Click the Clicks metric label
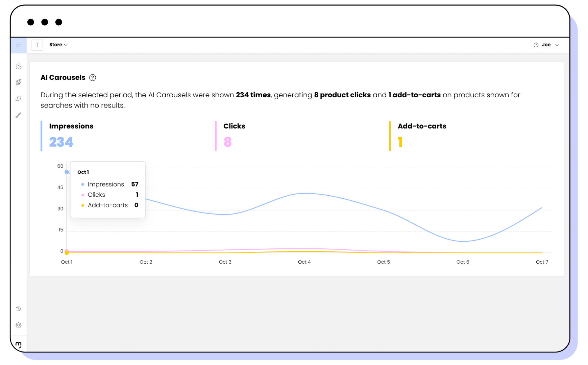588x365 pixels. click(x=234, y=126)
